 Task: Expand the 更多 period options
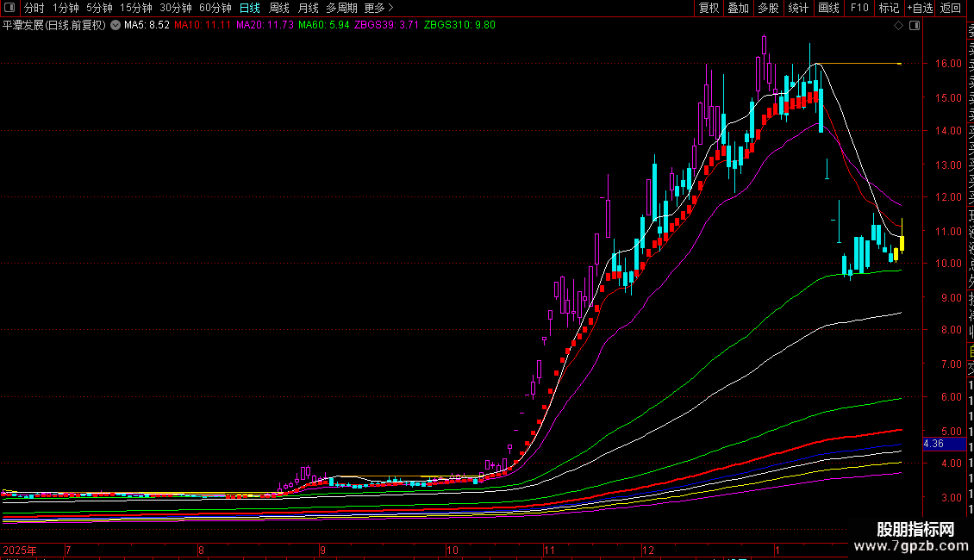[374, 9]
